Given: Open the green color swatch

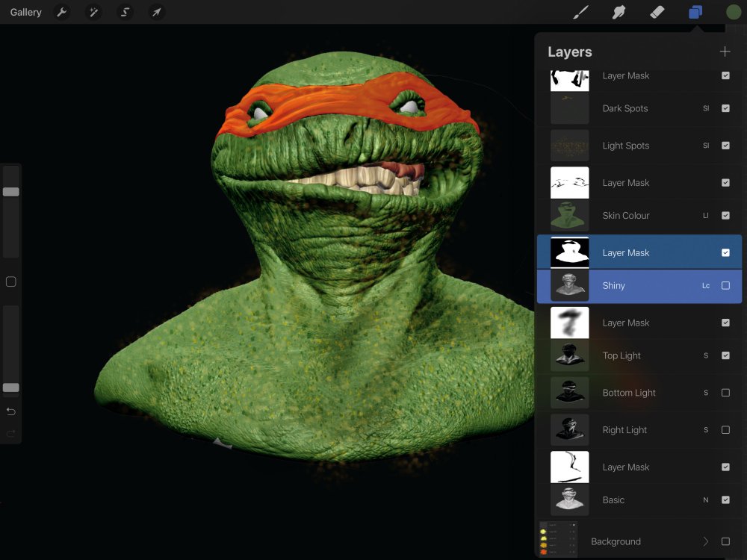Looking at the screenshot, I should (x=734, y=12).
